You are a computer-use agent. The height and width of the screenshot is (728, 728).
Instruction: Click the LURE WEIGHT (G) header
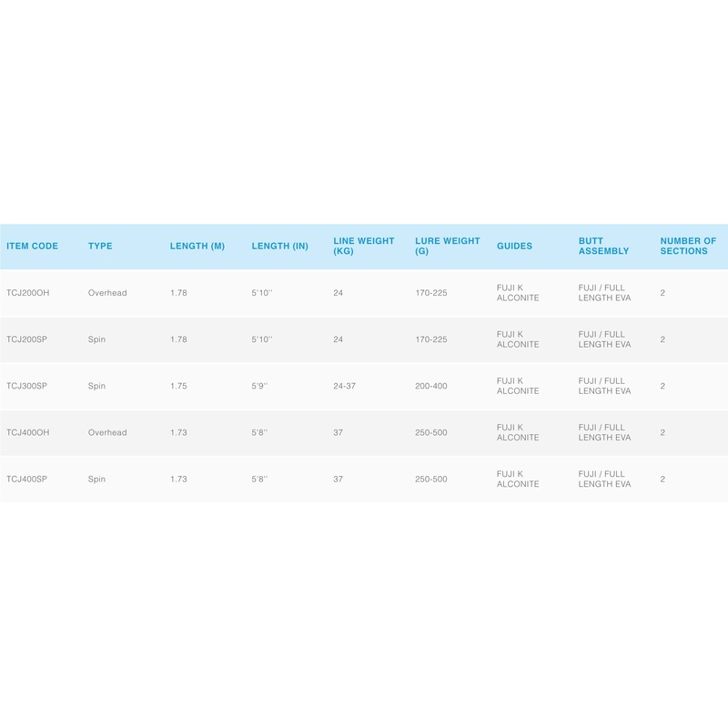(x=447, y=247)
